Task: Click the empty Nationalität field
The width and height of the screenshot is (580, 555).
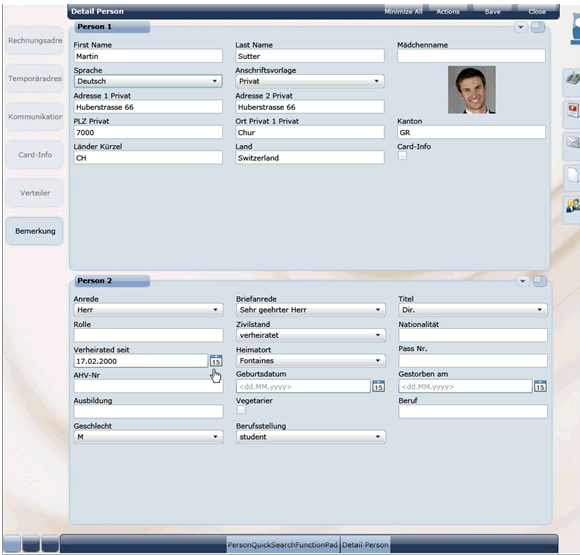Action: click(473, 335)
